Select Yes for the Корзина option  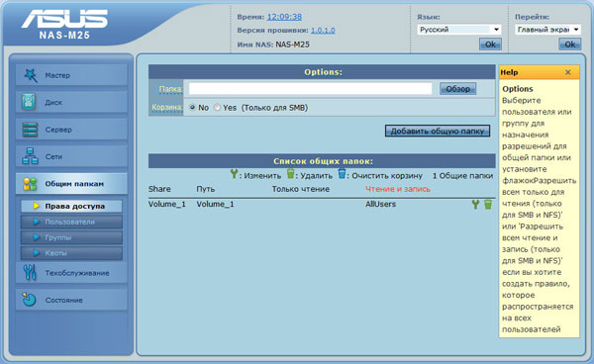pyautogui.click(x=217, y=108)
